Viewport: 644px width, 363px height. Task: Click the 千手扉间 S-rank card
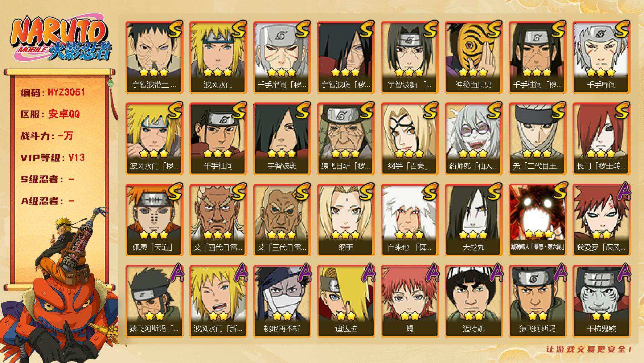601,57
